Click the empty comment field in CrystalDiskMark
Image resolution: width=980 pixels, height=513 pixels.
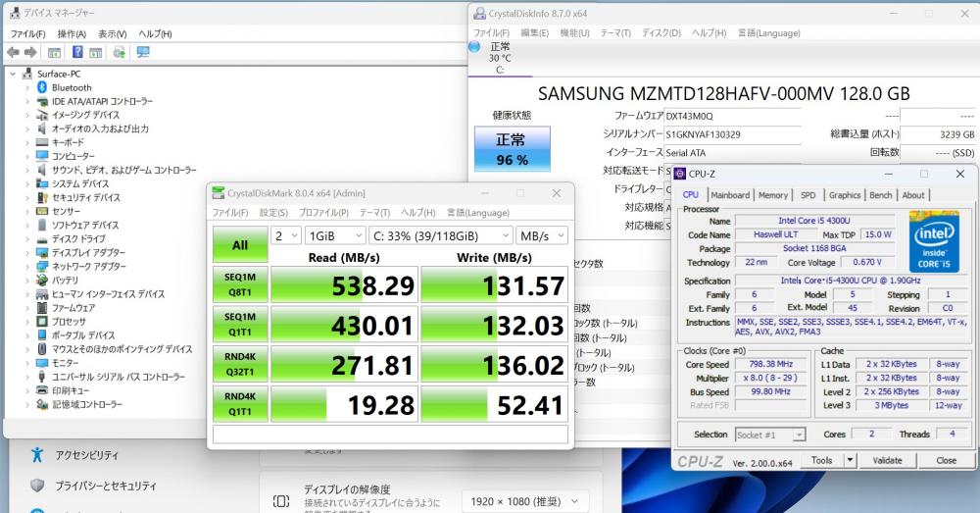[x=391, y=435]
